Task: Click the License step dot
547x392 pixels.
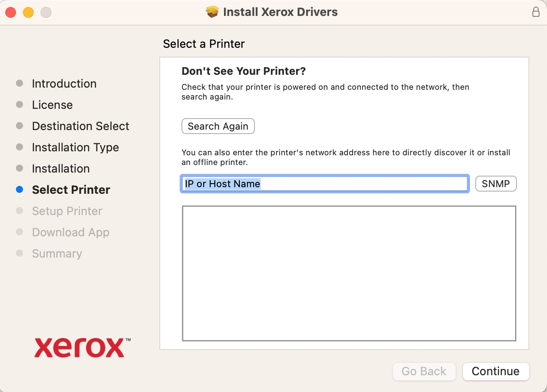Action: (19, 105)
